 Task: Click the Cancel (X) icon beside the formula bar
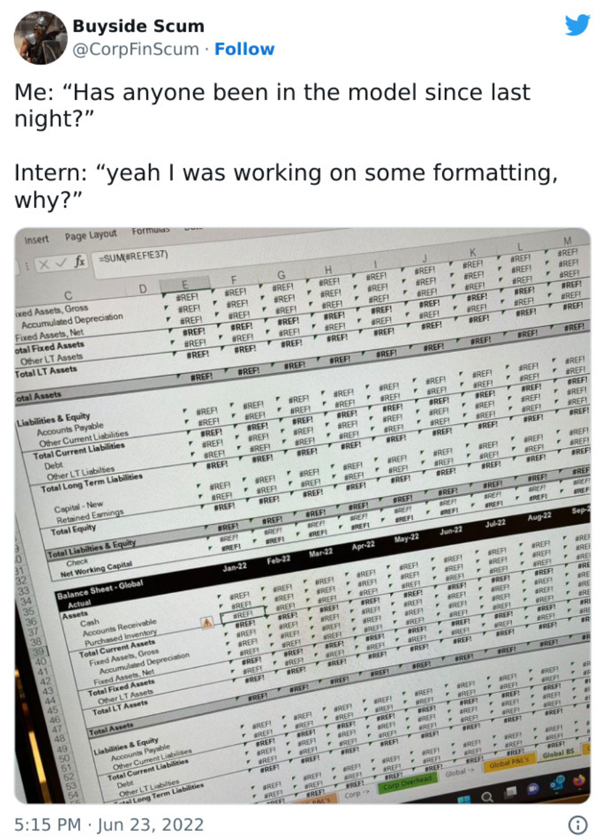coord(45,262)
